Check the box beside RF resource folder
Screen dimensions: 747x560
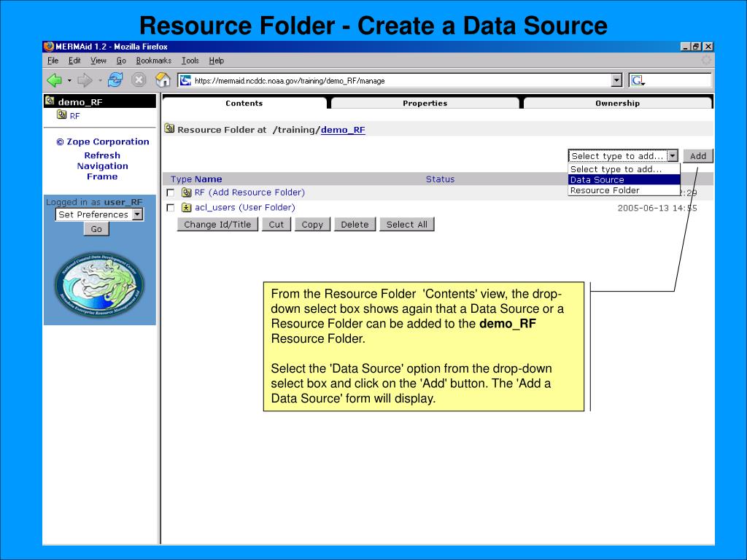click(171, 193)
